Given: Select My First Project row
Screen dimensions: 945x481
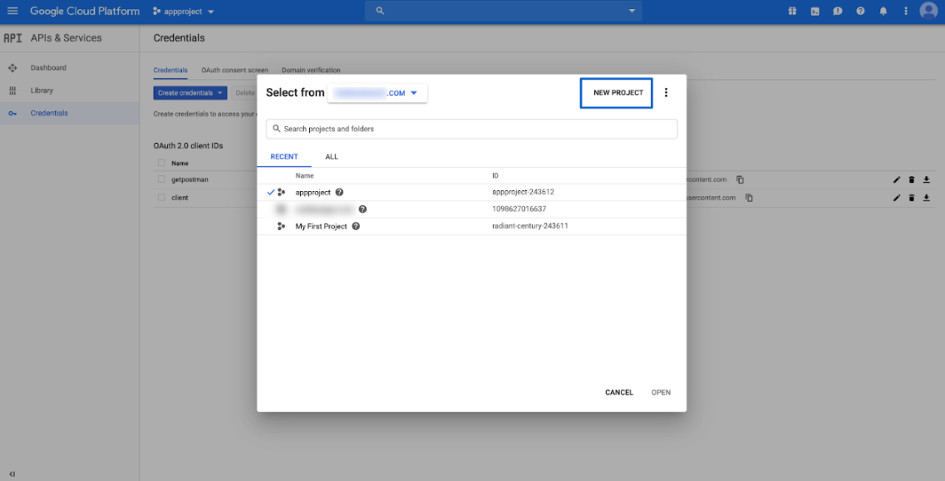Looking at the screenshot, I should (x=472, y=226).
